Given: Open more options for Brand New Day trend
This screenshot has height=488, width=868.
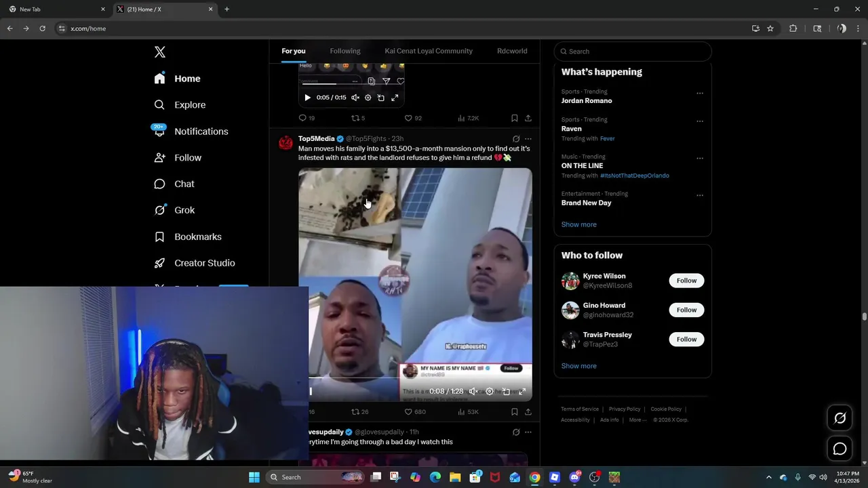Looking at the screenshot, I should click(700, 195).
